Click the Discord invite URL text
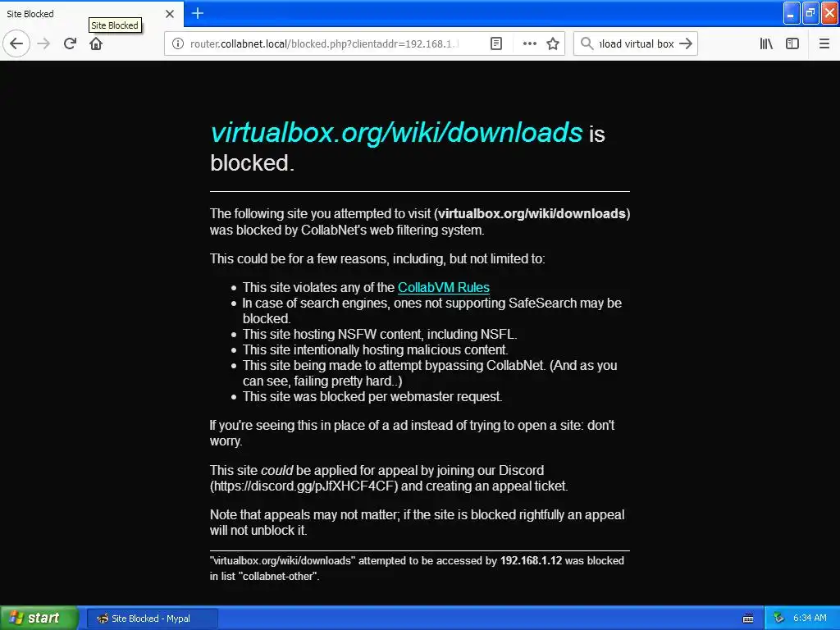The width and height of the screenshot is (840, 630). [x=304, y=486]
